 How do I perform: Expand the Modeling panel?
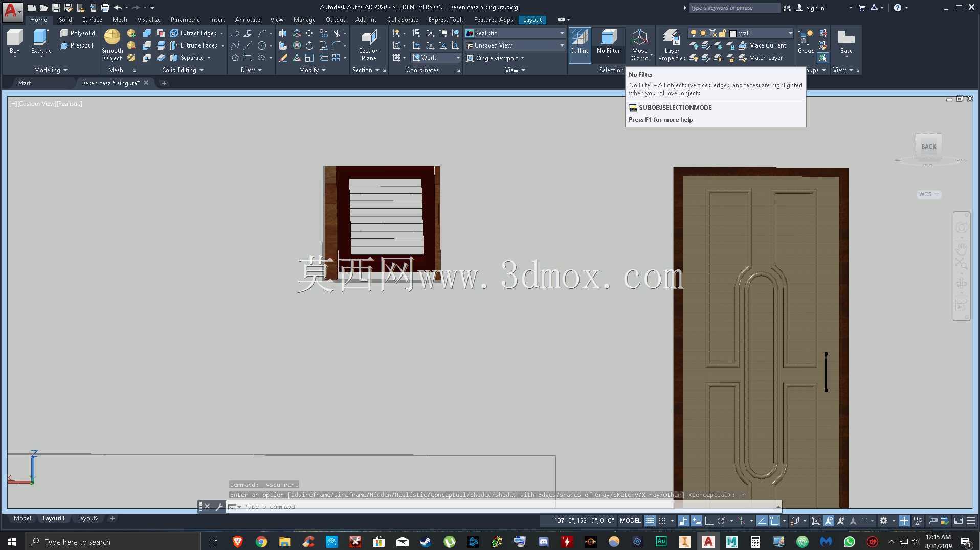pyautogui.click(x=51, y=70)
